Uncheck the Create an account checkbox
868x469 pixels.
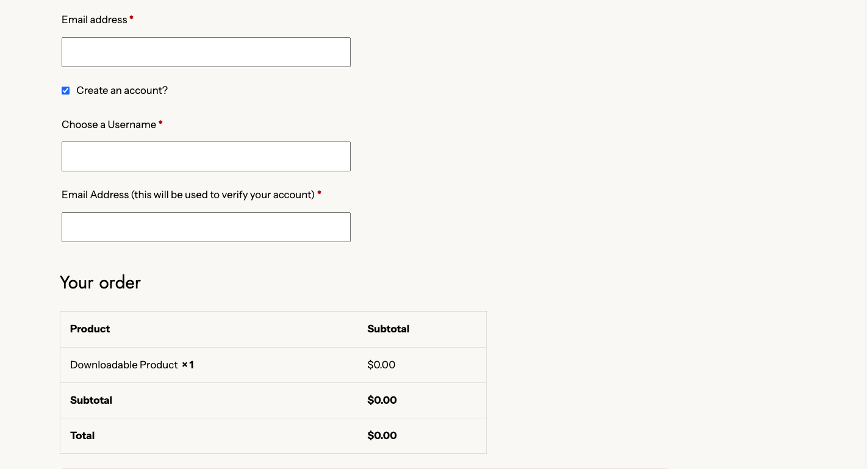point(66,91)
